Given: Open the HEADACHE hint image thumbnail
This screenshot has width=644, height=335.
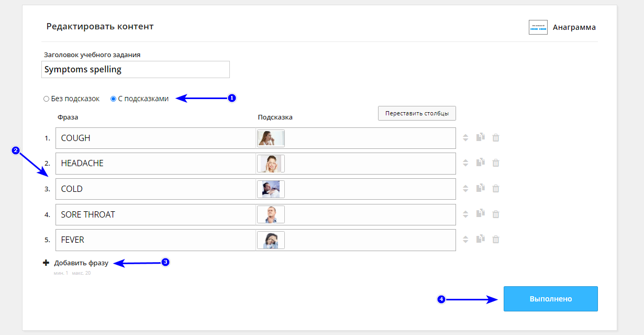Looking at the screenshot, I should point(271,164).
